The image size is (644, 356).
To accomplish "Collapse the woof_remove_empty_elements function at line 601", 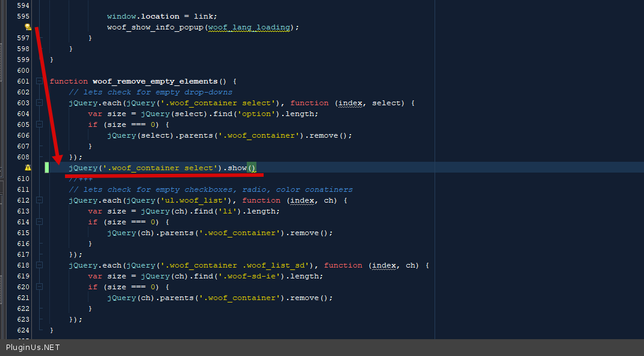I will (39, 81).
